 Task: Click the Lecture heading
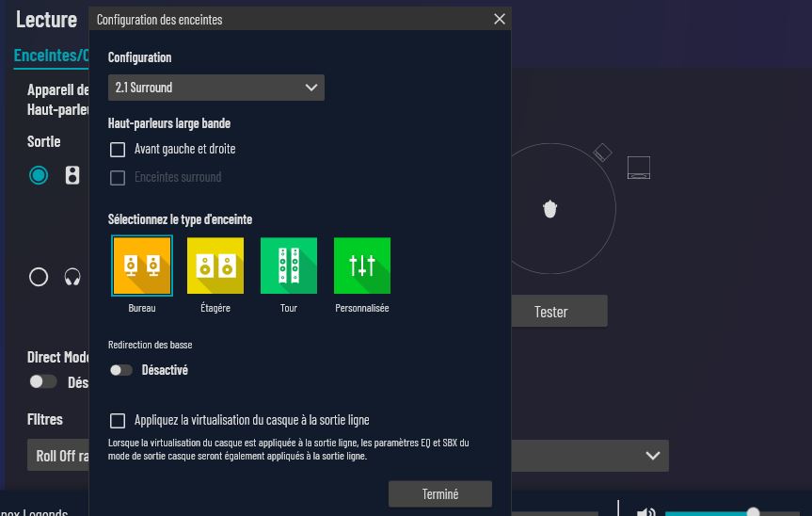click(x=46, y=20)
